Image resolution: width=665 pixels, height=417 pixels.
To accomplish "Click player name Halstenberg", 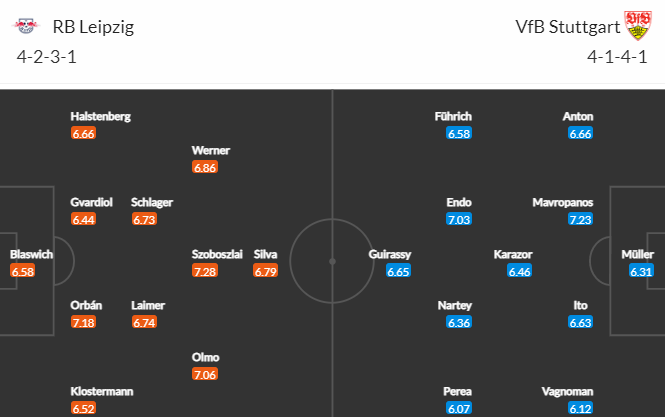I will (x=101, y=116).
